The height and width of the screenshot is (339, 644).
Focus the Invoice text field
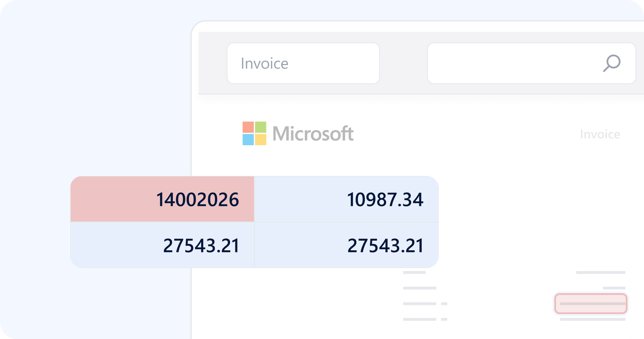tap(303, 63)
